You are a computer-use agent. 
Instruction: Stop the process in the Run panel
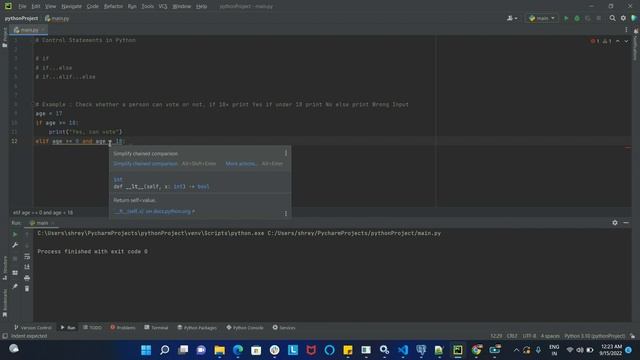tap(15, 258)
